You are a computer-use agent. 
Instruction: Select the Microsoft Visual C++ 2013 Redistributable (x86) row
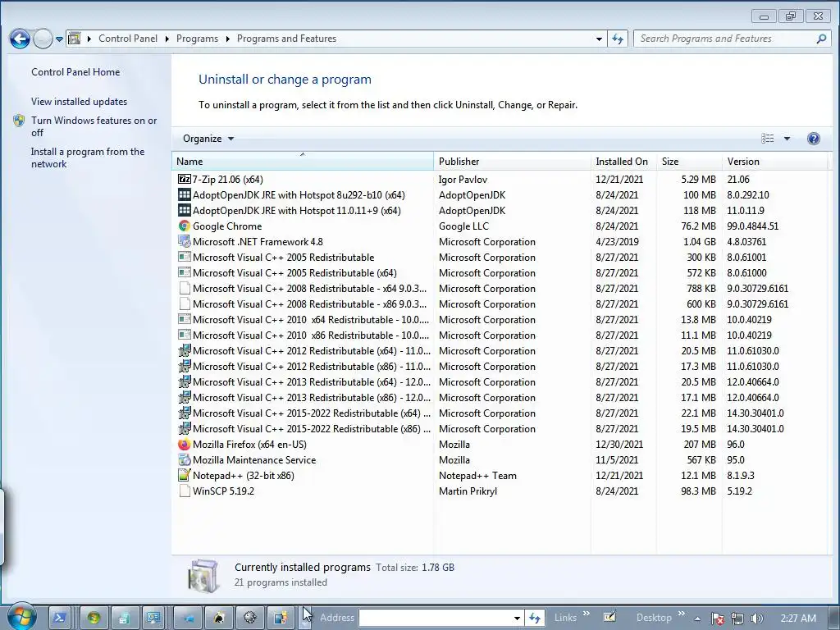click(501, 398)
